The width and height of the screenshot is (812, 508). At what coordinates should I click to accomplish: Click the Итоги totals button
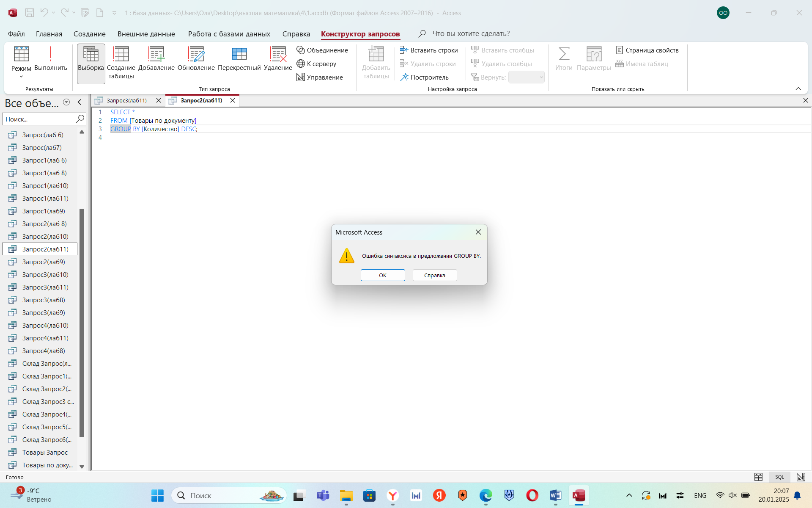point(564,59)
